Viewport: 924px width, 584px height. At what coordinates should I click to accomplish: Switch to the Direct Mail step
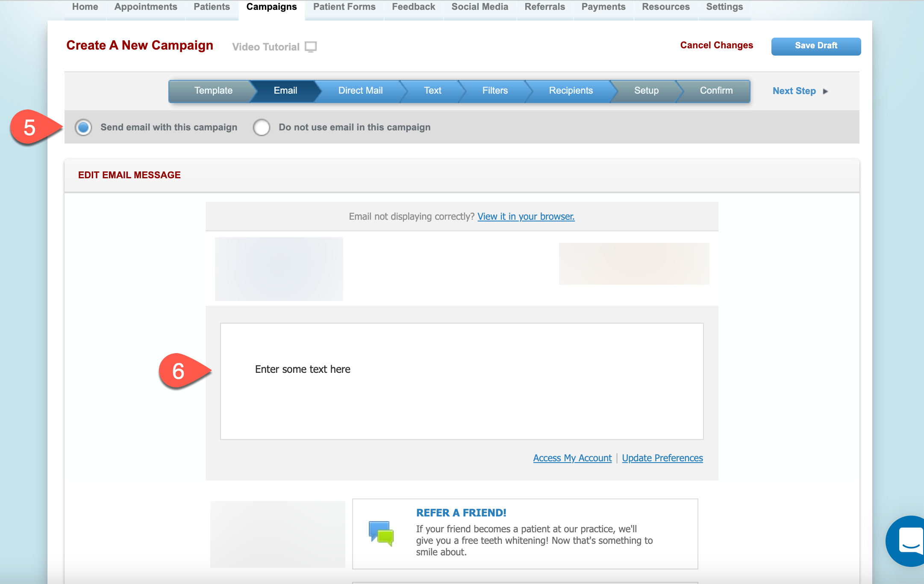click(x=360, y=91)
